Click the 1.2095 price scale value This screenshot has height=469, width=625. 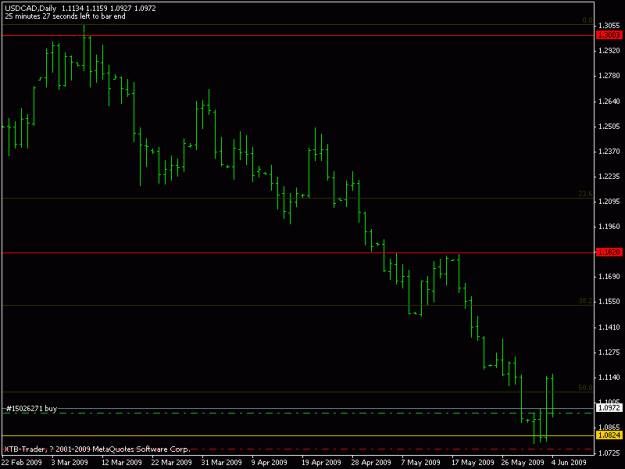coord(609,202)
